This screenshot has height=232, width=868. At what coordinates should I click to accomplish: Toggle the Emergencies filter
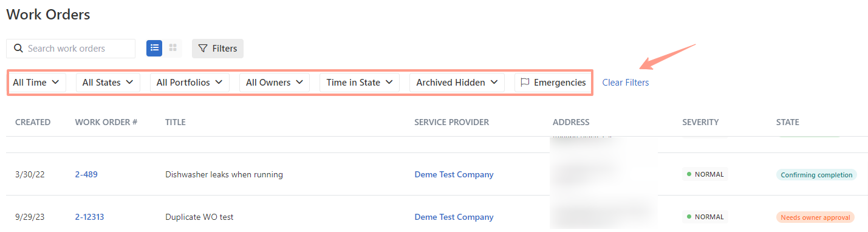click(x=553, y=83)
